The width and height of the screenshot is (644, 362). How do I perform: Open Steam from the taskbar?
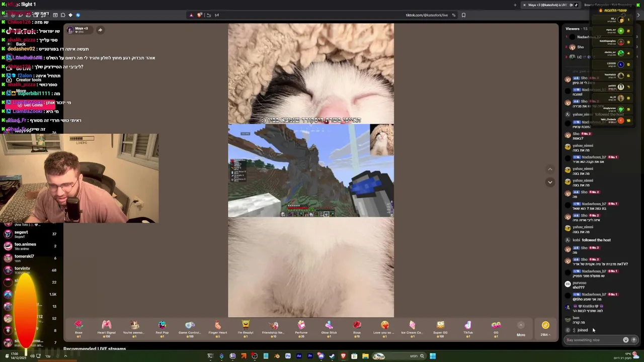(332, 356)
